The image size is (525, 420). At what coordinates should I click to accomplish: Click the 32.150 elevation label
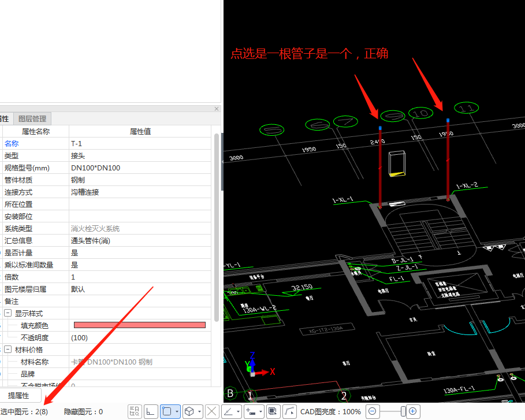click(302, 287)
